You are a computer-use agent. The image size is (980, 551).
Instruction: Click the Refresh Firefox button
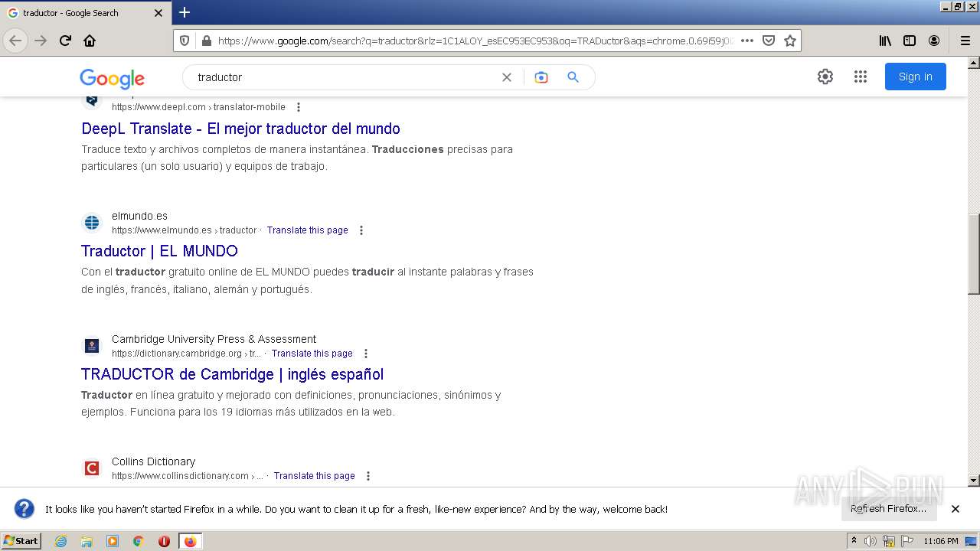[889, 509]
